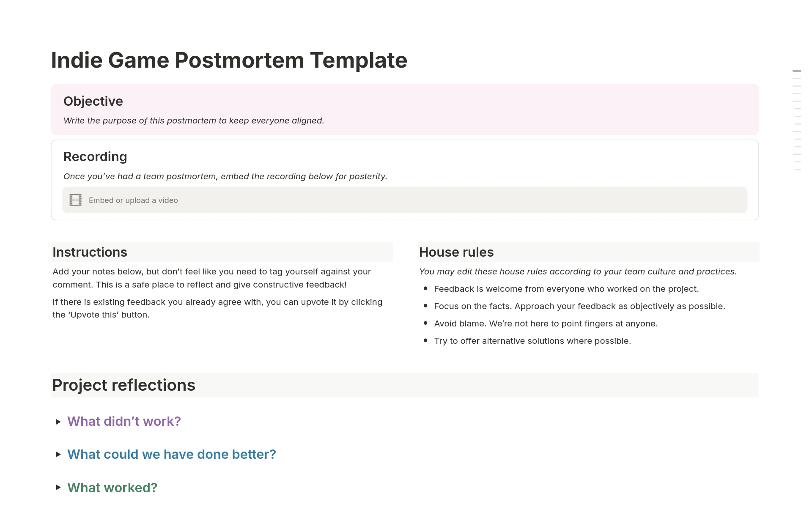Click the film strip video icon

point(76,200)
